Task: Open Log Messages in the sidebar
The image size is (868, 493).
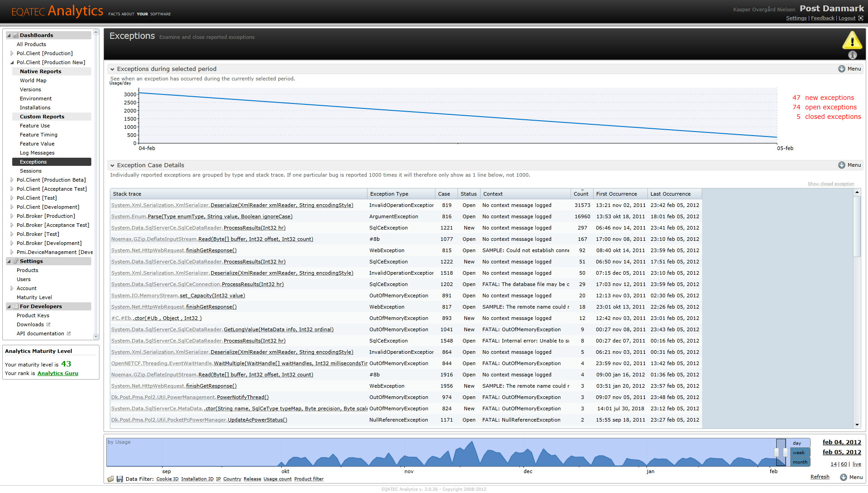Action: pos(37,153)
